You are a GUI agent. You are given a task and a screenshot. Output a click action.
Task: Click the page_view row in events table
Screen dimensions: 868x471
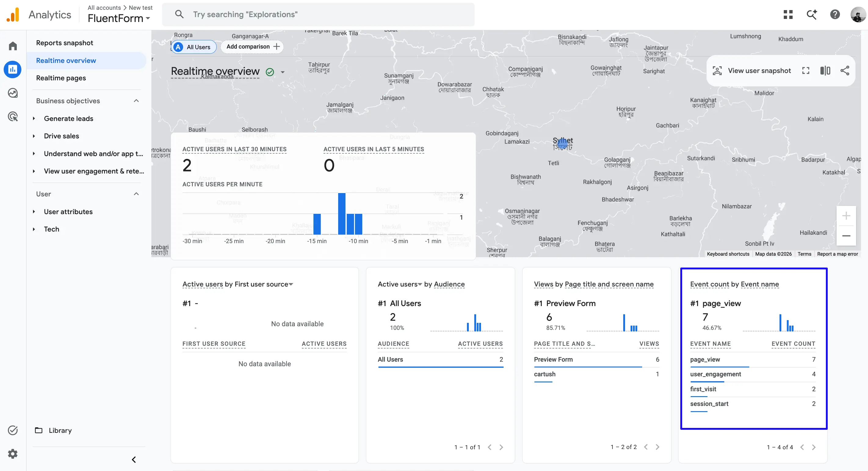click(x=753, y=360)
